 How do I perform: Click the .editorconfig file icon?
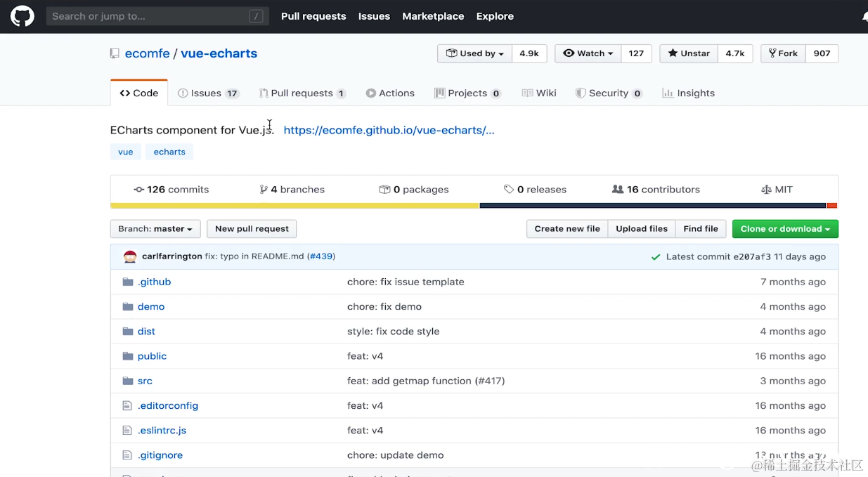coord(127,405)
